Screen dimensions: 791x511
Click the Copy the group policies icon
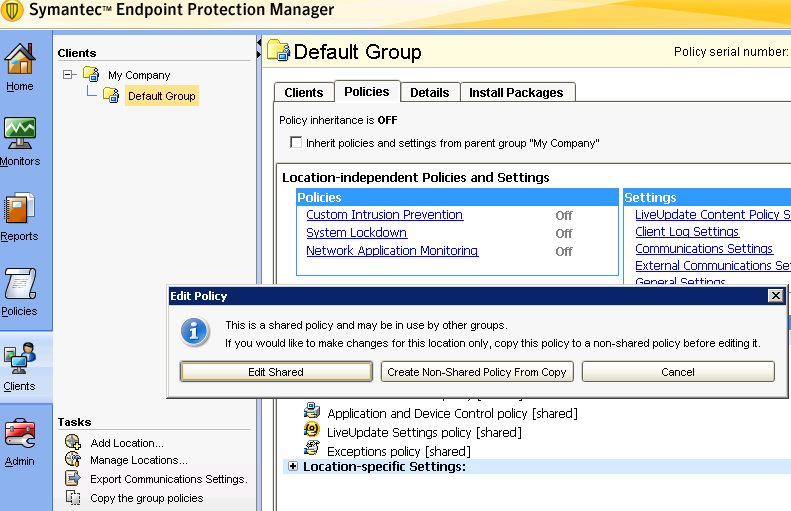73,497
